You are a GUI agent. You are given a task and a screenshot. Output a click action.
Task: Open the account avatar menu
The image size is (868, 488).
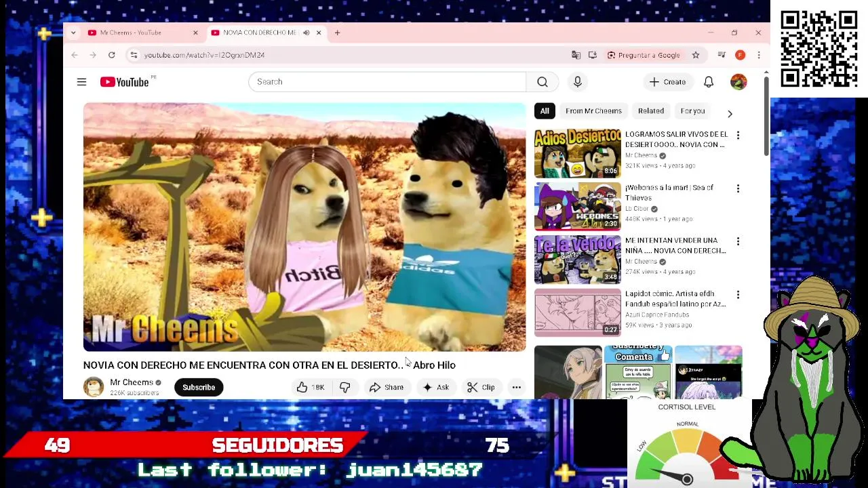pos(738,82)
